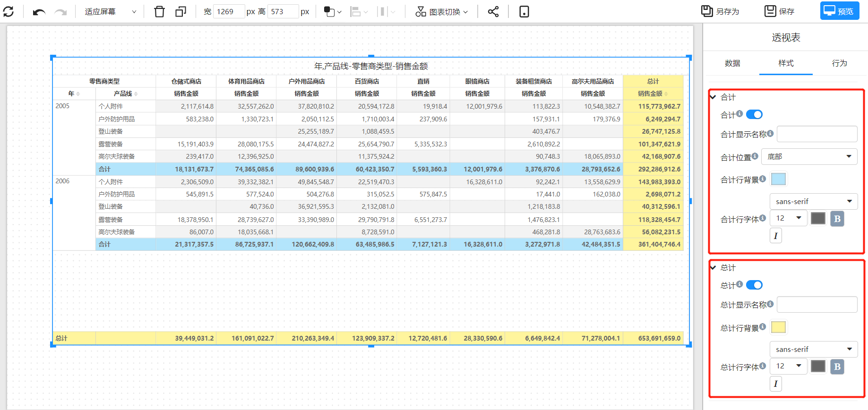This screenshot has height=410, width=868.
Task: Click info icon next to 合计位置
Action: pos(755,156)
